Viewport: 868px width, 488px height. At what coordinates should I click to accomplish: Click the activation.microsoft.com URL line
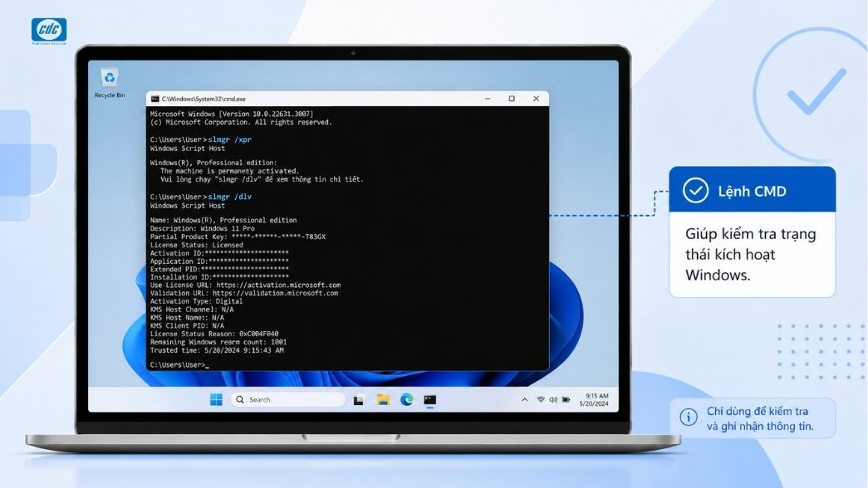pyautogui.click(x=245, y=285)
